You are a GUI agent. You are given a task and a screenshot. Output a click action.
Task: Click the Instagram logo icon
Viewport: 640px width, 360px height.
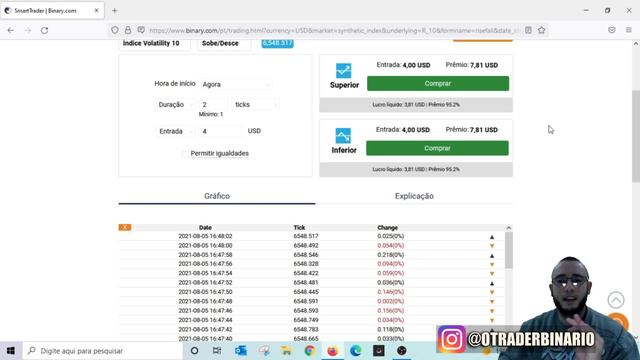[x=451, y=339]
